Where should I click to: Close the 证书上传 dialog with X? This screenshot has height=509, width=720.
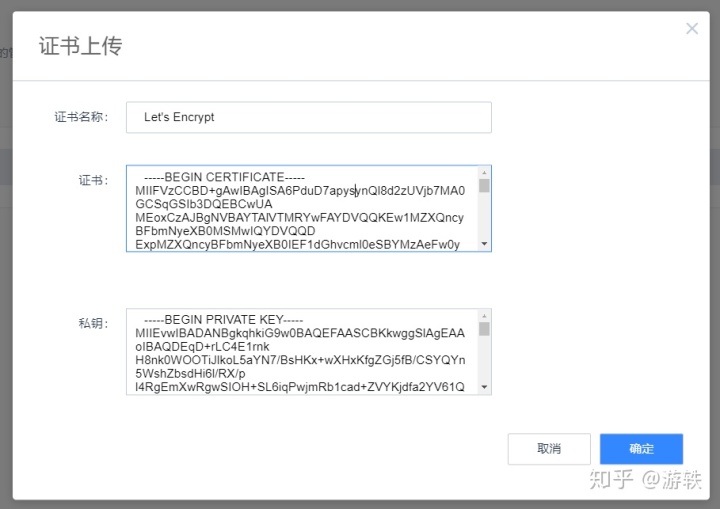[x=692, y=29]
